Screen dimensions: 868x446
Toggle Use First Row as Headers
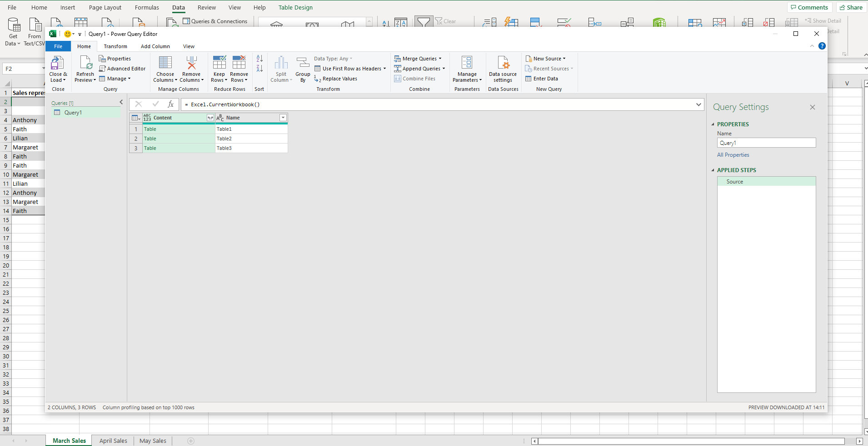[x=349, y=68]
